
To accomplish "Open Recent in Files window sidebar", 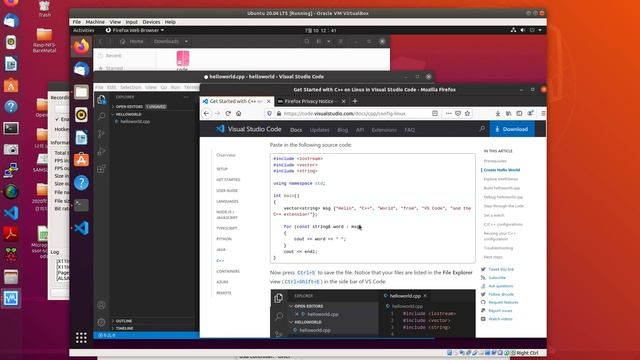I will [113, 56].
